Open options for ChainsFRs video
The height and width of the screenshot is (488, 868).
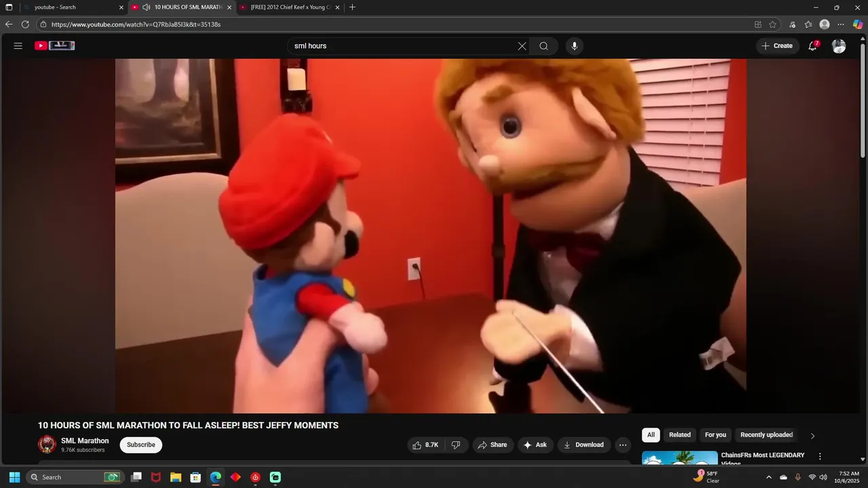(820, 456)
